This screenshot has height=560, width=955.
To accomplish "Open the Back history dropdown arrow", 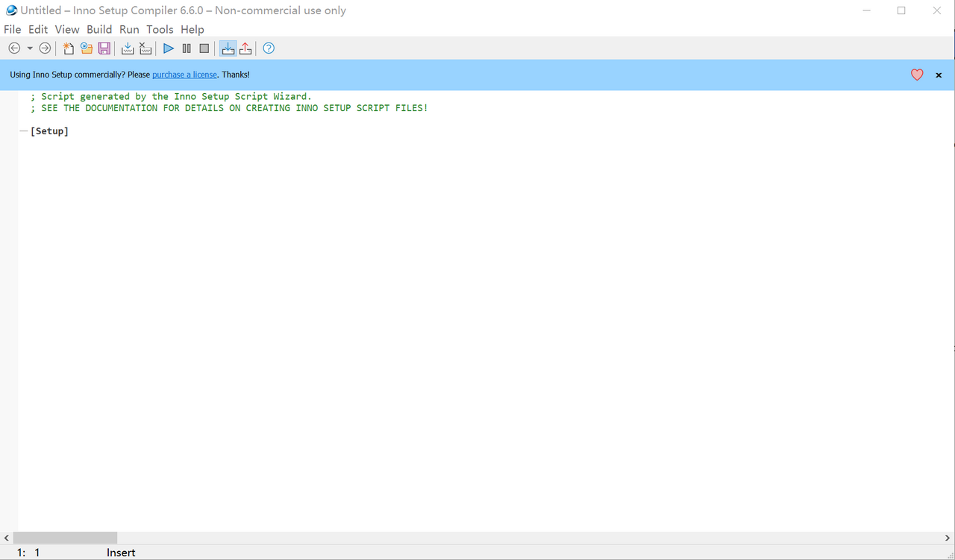I will pyautogui.click(x=30, y=48).
